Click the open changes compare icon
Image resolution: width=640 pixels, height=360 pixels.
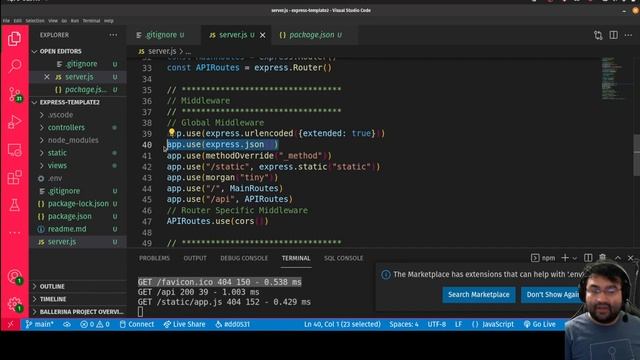point(598,36)
